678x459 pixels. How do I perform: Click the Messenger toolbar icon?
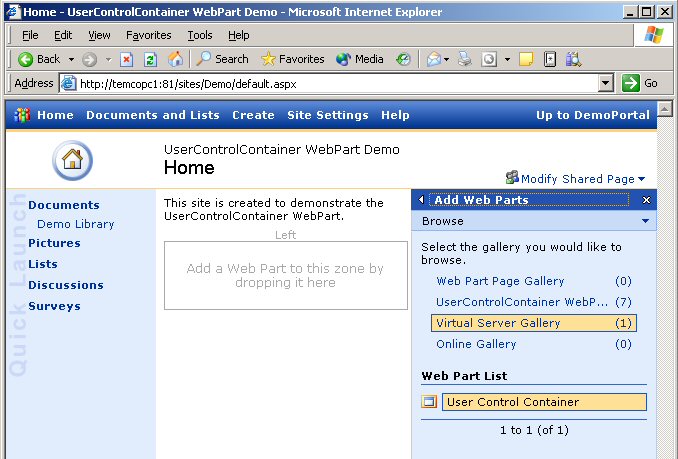(x=573, y=59)
